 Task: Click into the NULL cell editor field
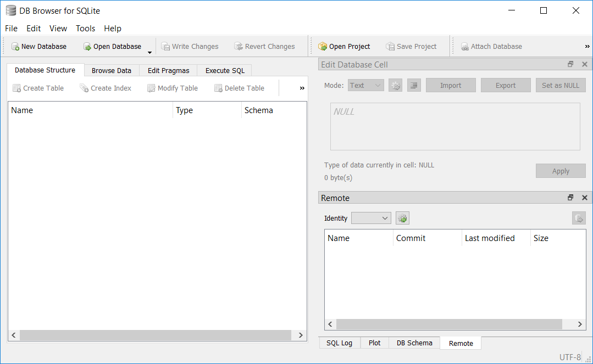455,127
